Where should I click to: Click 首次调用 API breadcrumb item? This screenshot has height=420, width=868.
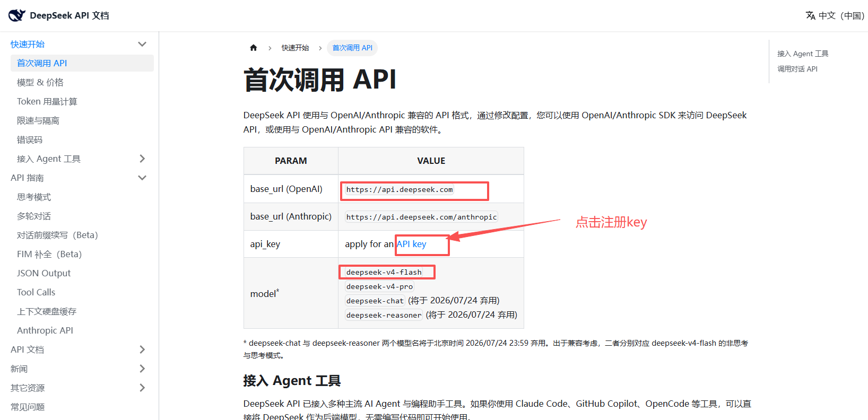pyautogui.click(x=352, y=48)
